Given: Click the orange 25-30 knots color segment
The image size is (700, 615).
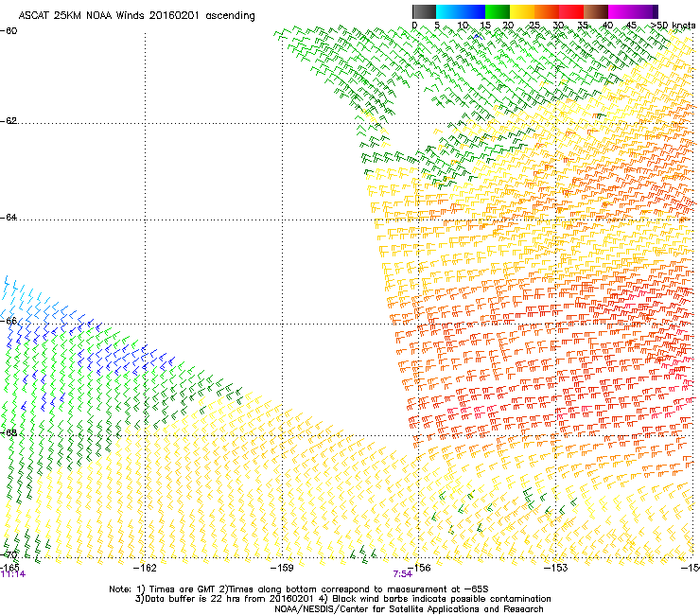Looking at the screenshot, I should (547, 11).
